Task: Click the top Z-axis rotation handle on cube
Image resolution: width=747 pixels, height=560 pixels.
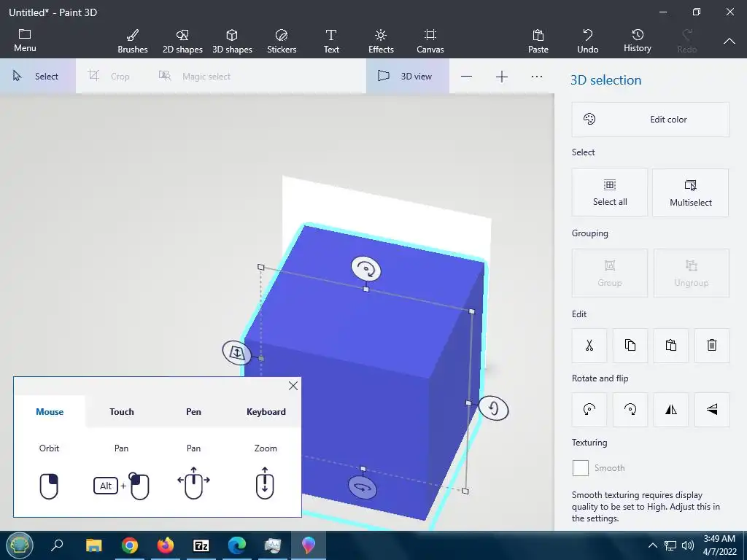Action: coord(366,269)
